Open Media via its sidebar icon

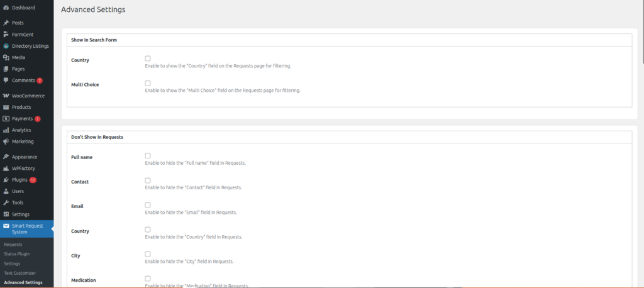pos(6,57)
